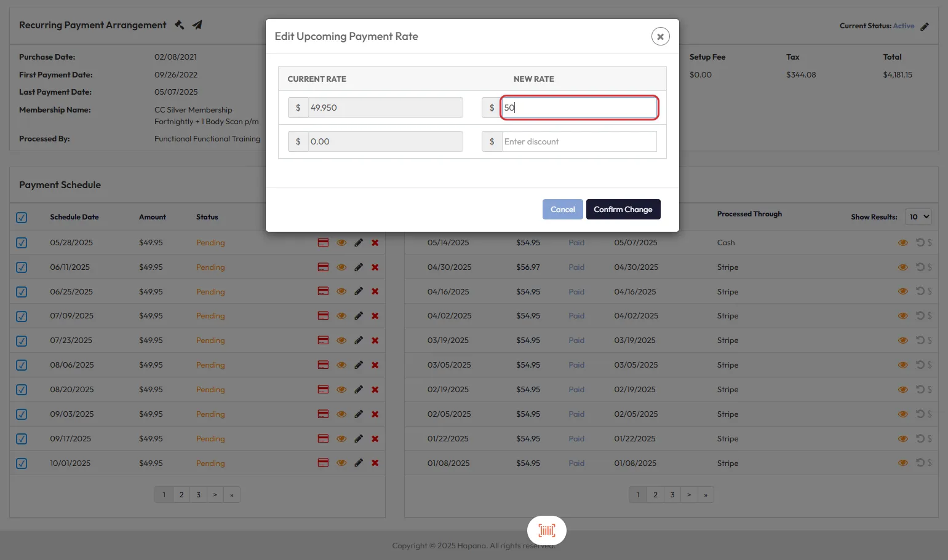Jump to last page of paid payments list

(706, 495)
